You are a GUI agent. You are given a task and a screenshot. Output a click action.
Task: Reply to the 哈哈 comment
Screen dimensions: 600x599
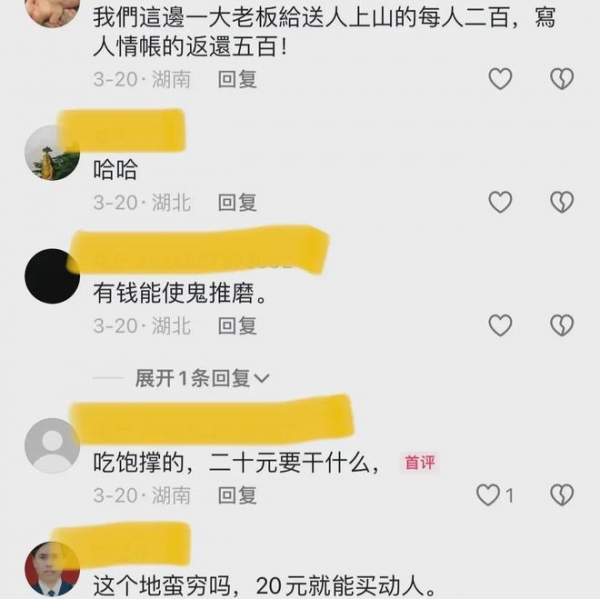click(x=237, y=202)
